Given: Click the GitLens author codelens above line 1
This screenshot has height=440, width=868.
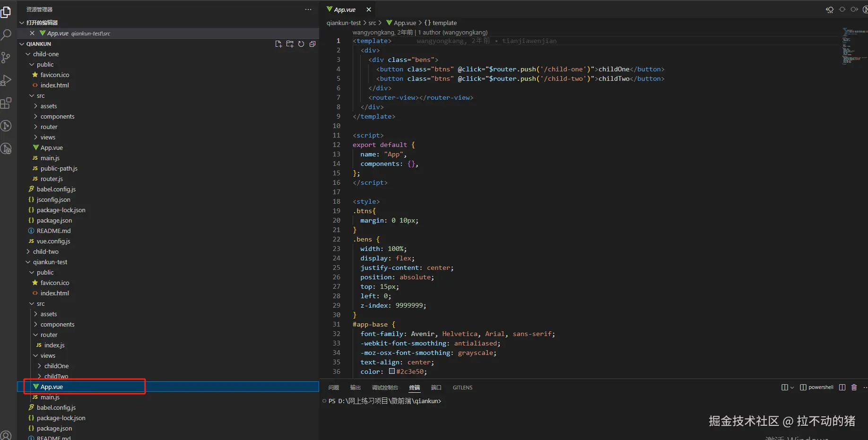Looking at the screenshot, I should (x=420, y=32).
